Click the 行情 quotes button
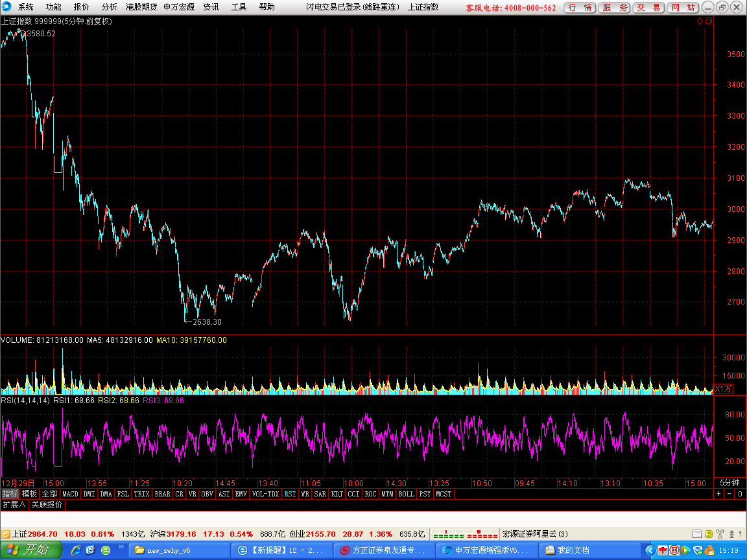Viewport: 747px width, 560px height. 580,8
